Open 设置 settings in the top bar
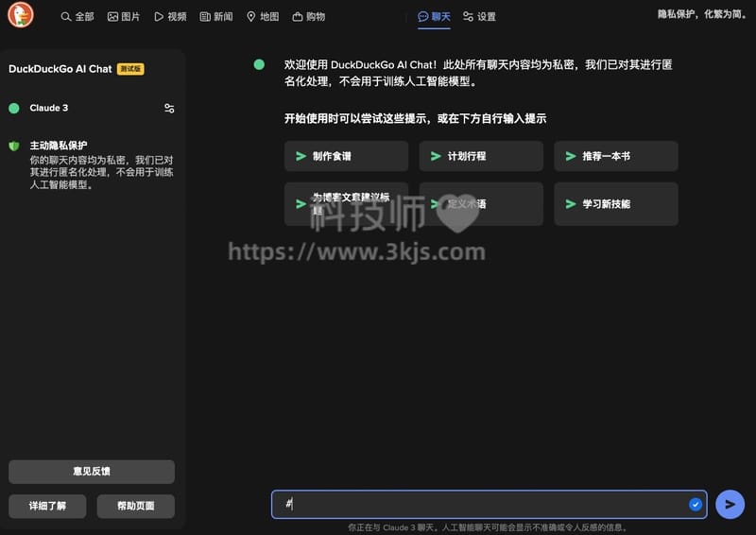This screenshot has width=756, height=535. 479,17
